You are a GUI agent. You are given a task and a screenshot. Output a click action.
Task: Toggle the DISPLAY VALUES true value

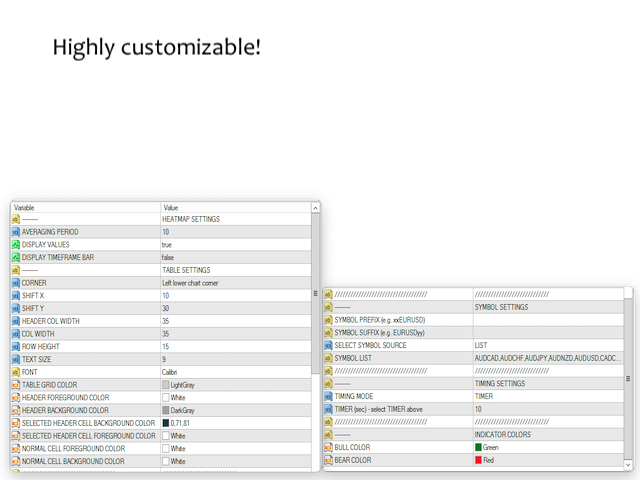point(167,245)
